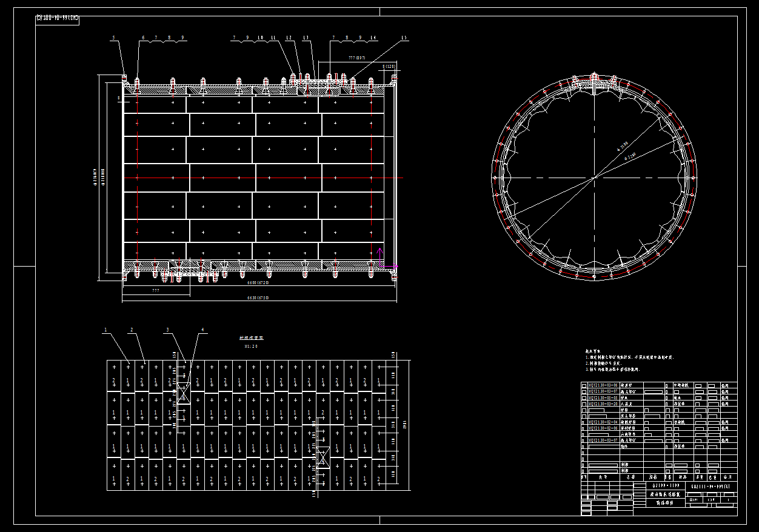The height and width of the screenshot is (532, 759).
Task: Click callout balloon number 6
Action: tap(144, 38)
